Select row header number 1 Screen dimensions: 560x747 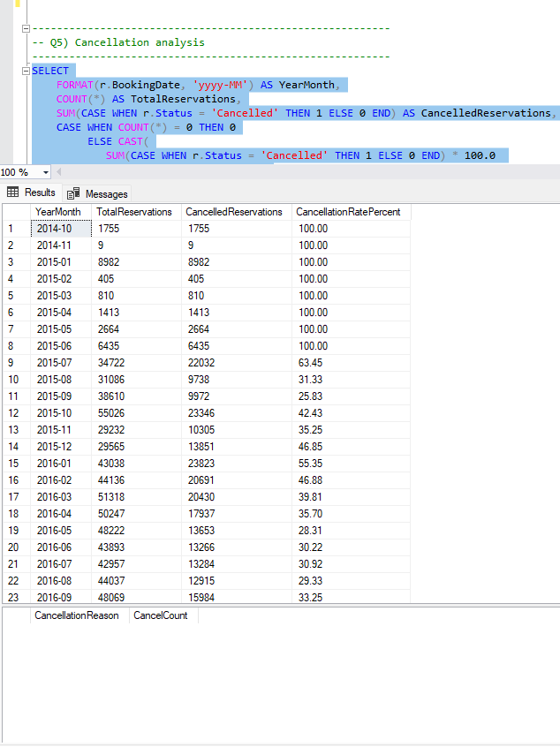click(17, 229)
